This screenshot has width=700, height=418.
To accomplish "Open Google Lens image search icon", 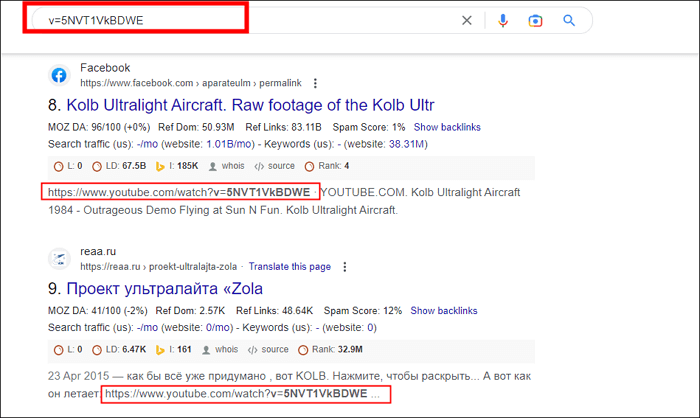I will (x=536, y=20).
